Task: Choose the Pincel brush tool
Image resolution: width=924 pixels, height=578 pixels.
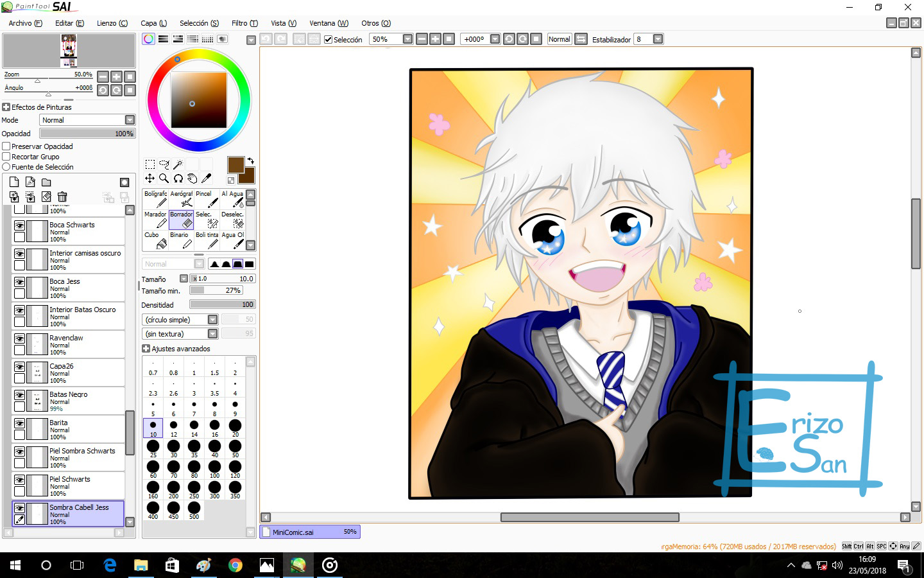Action: coord(207,199)
